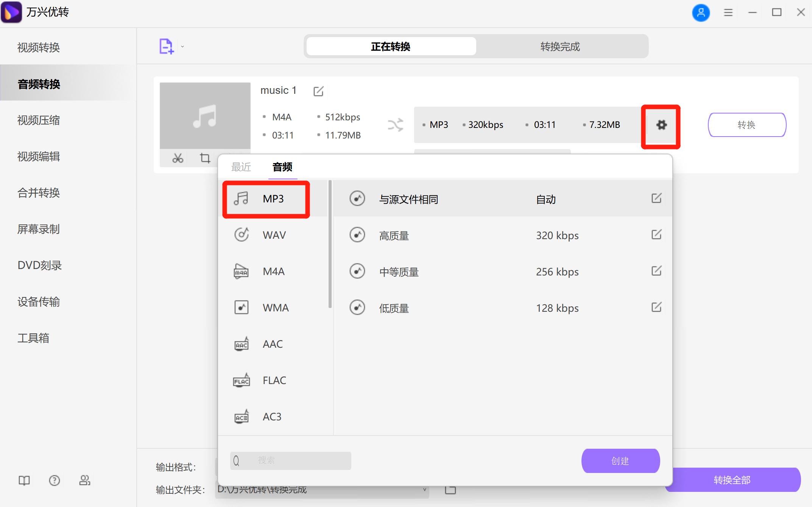Screen dimensions: 812x507
Task: Select the 低质量 128 kbps option
Action: click(x=394, y=308)
